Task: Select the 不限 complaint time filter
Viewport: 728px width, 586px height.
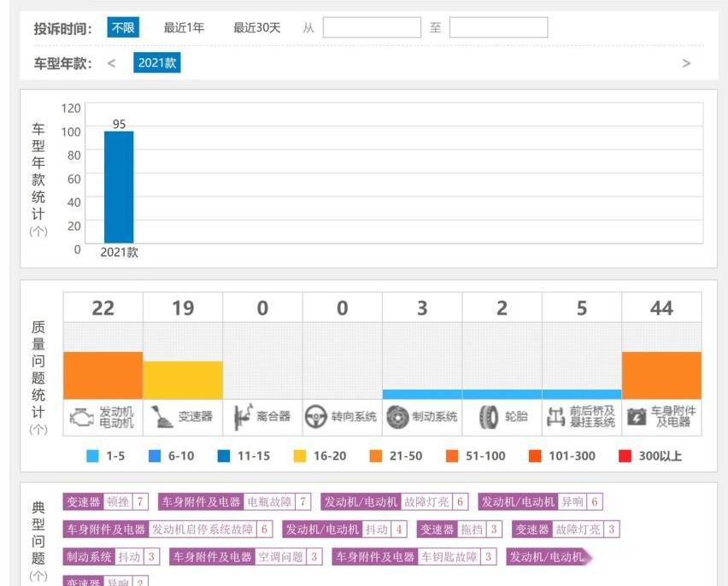Action: (123, 27)
